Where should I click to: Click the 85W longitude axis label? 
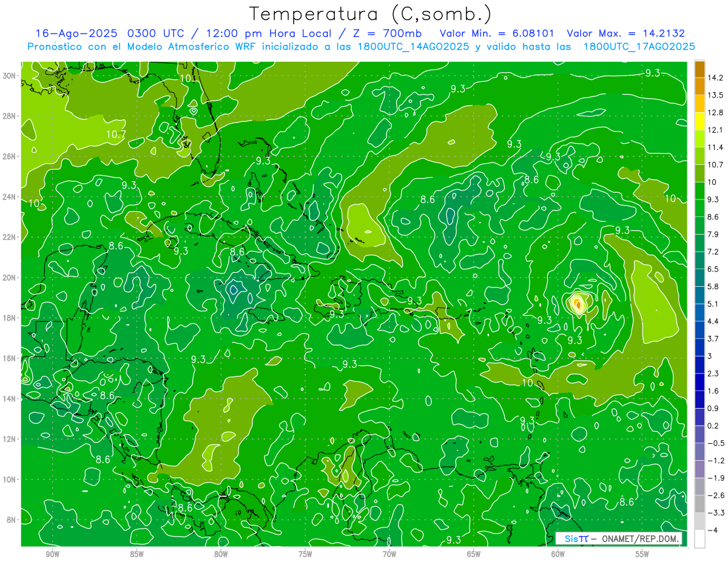(136, 553)
